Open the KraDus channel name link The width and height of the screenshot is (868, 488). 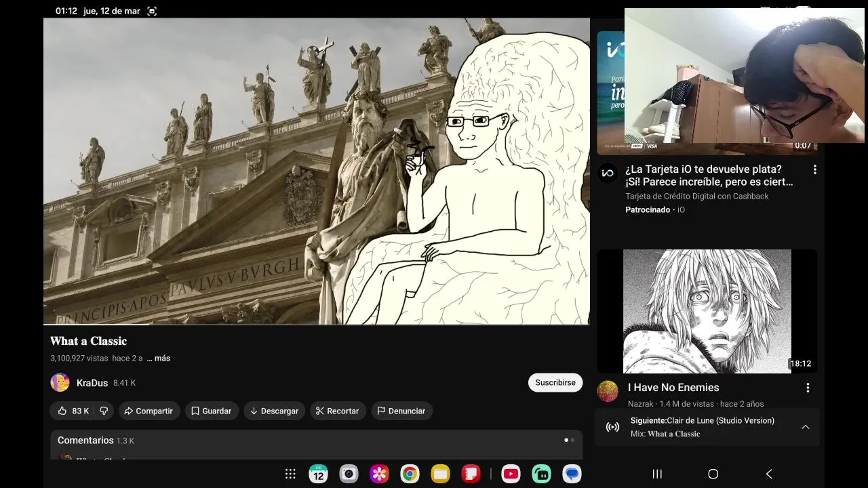[x=92, y=383]
